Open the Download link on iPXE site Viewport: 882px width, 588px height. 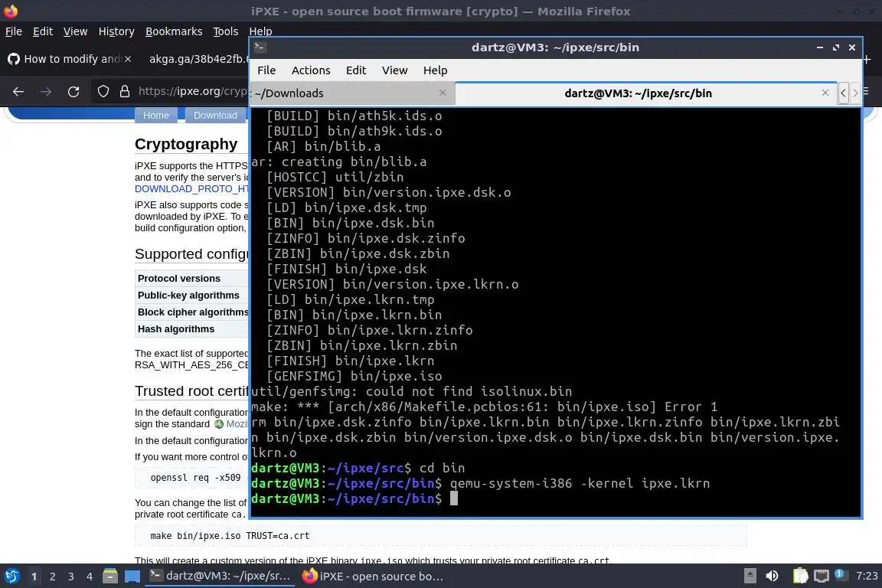tap(215, 115)
